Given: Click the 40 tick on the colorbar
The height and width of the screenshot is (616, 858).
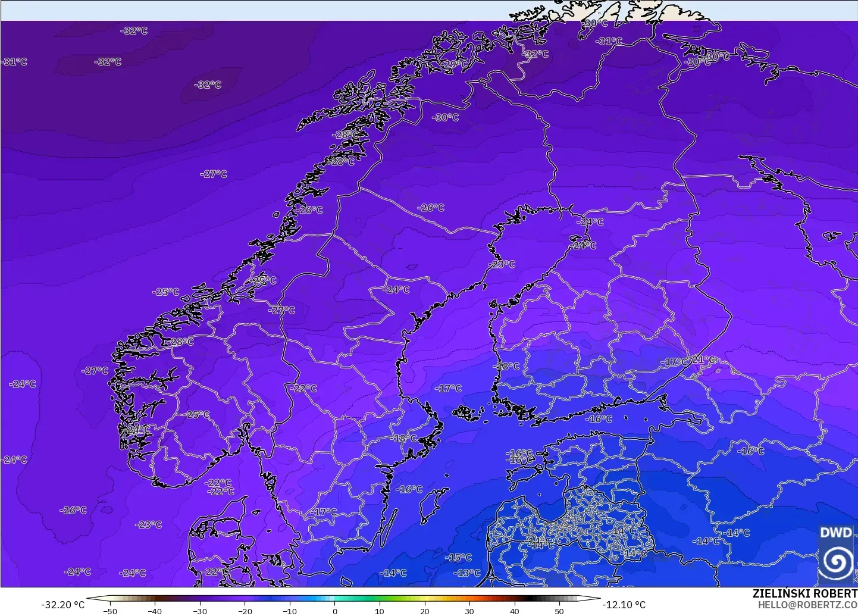Looking at the screenshot, I should click(x=514, y=611).
